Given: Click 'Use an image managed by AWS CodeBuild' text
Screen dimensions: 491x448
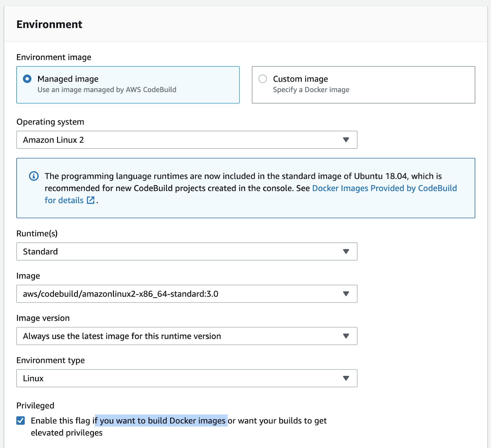Looking at the screenshot, I should tap(107, 90).
